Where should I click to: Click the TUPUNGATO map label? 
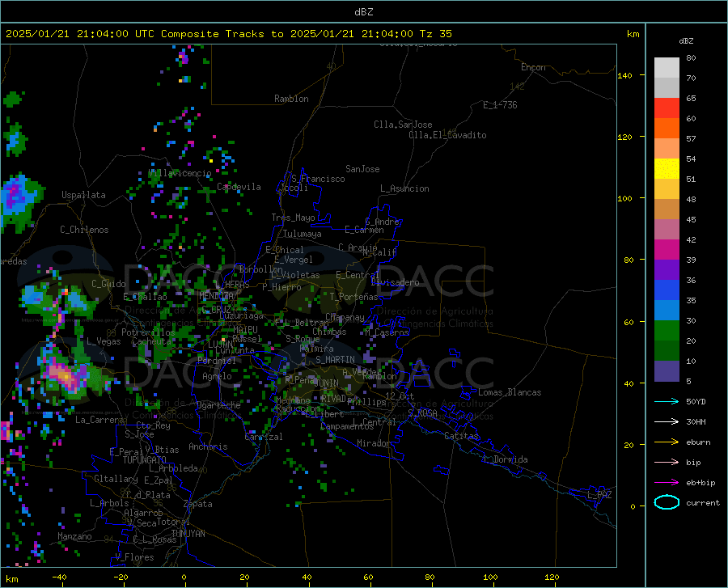(145, 460)
